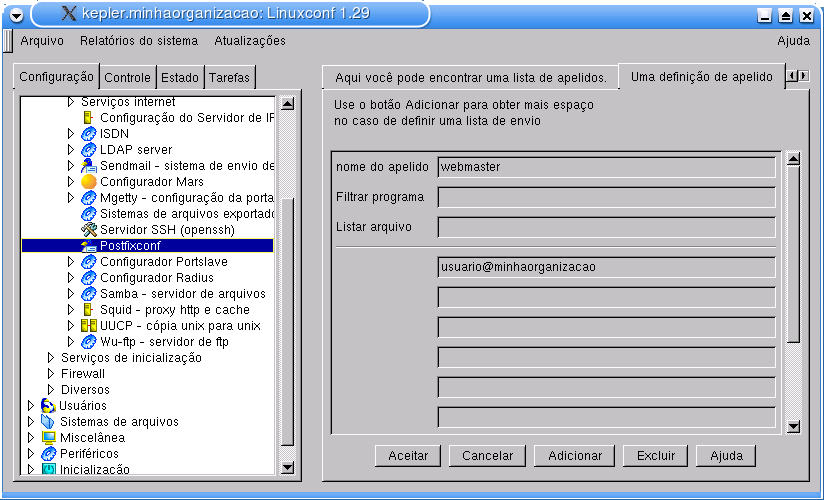
Task: Open the Arquivo menu
Action: tap(42, 41)
